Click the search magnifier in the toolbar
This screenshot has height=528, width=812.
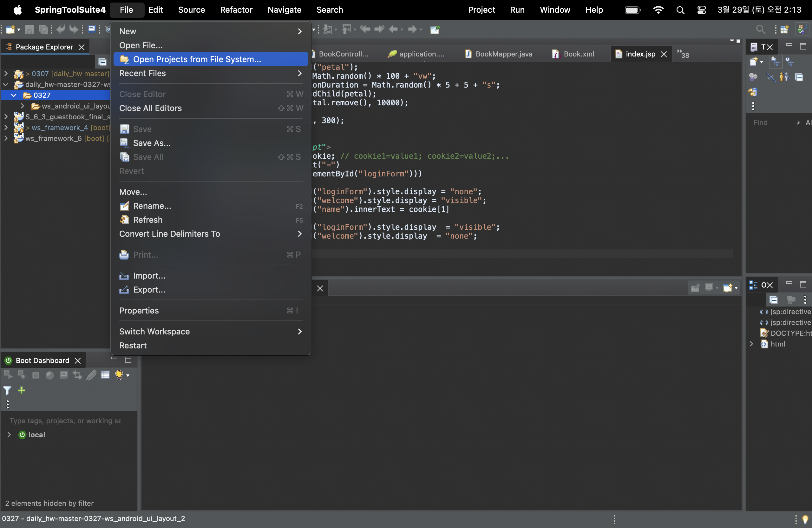pyautogui.click(x=760, y=30)
